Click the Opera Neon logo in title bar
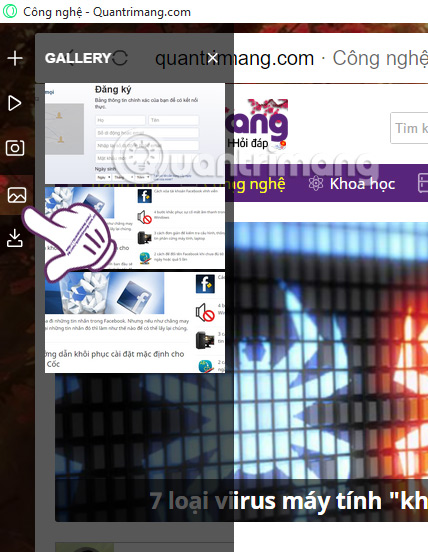The width and height of the screenshot is (428, 552). 10,11
